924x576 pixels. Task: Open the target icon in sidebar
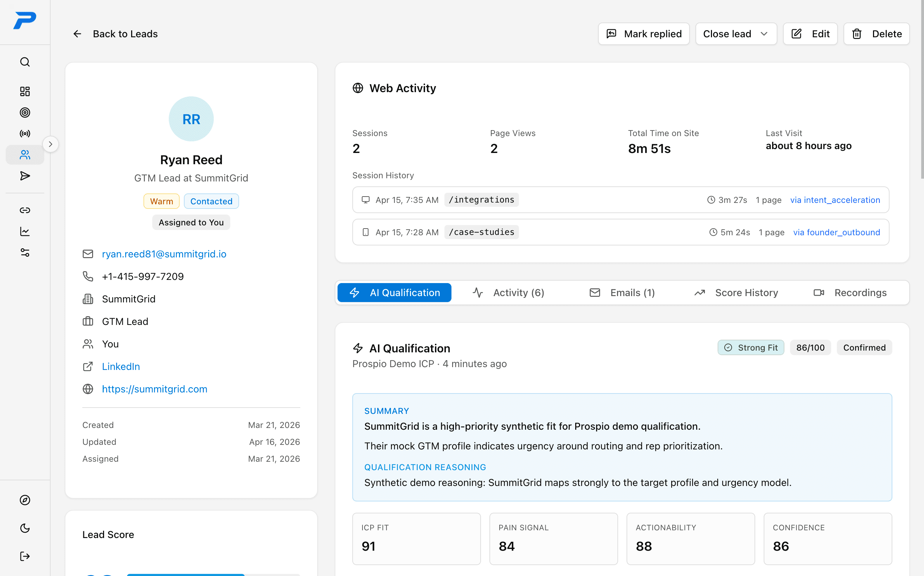coord(25,113)
